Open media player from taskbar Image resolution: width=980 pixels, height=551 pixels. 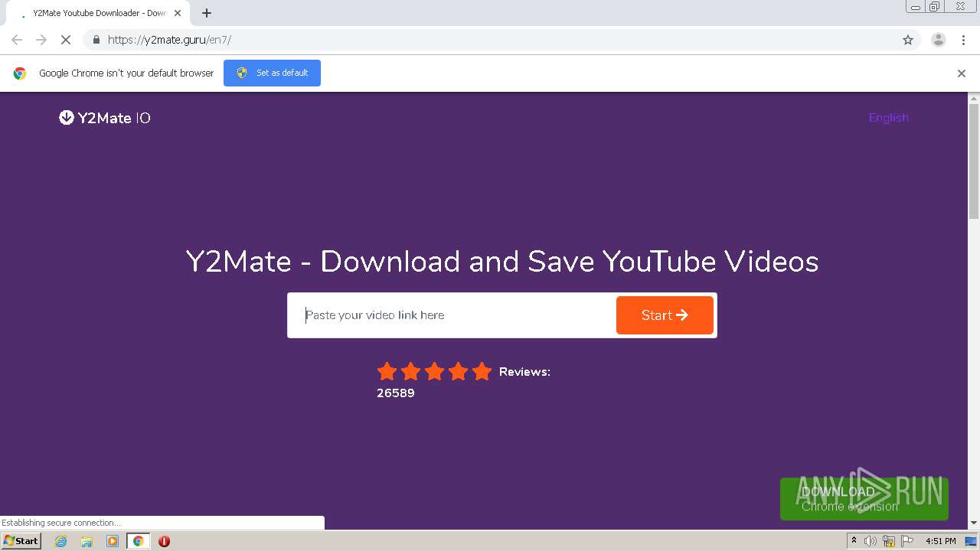pyautogui.click(x=113, y=541)
